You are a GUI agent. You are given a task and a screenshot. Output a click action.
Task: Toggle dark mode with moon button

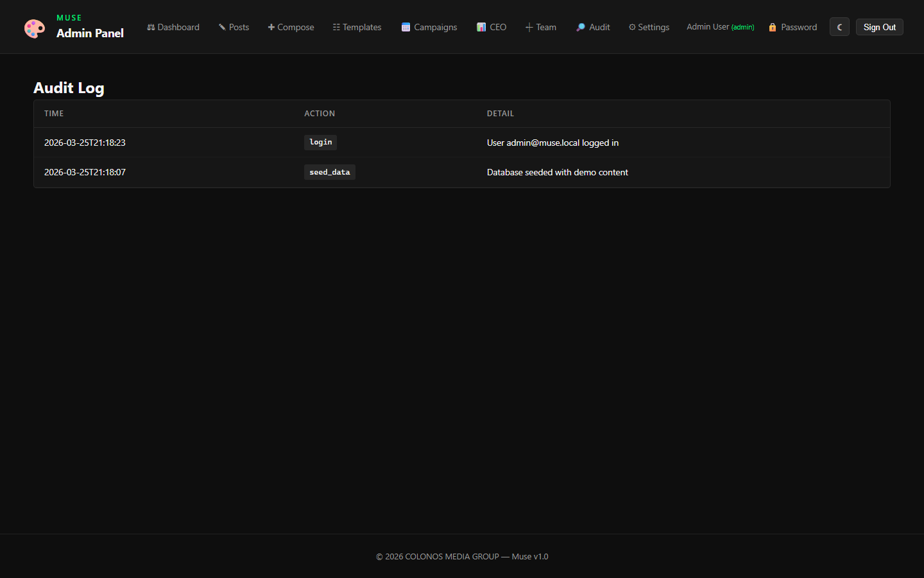pyautogui.click(x=839, y=27)
